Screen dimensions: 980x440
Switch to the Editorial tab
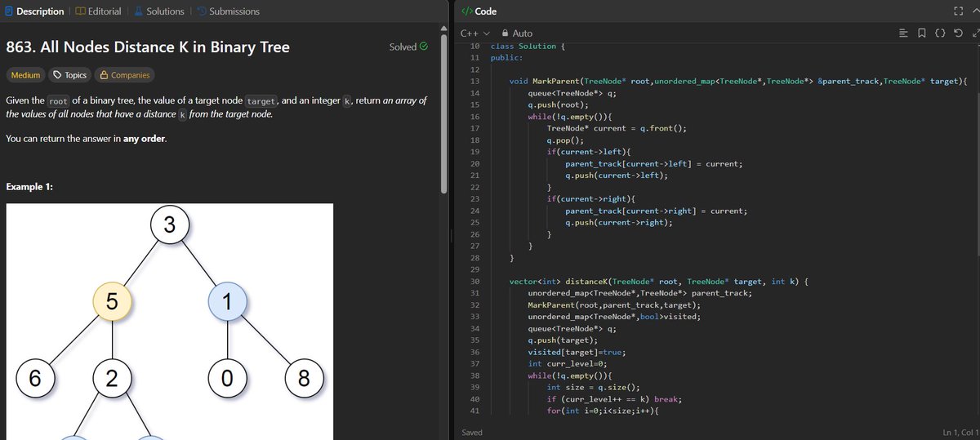(x=98, y=11)
